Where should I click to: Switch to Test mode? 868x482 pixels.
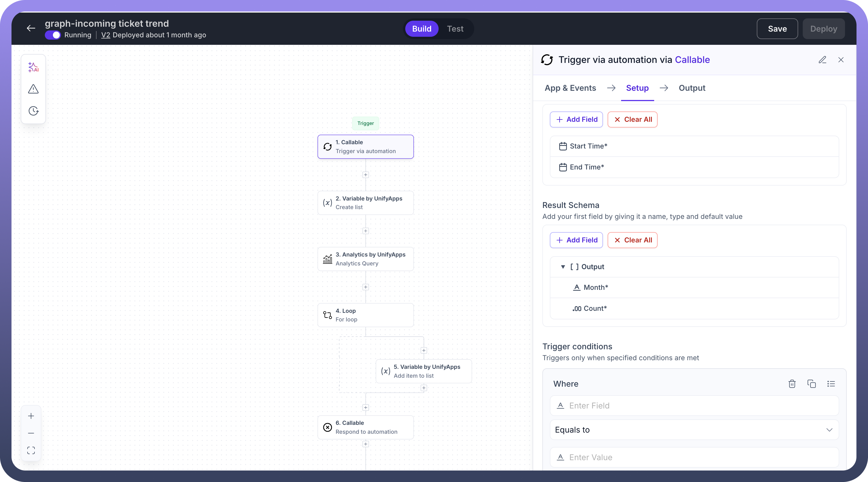[x=455, y=29]
